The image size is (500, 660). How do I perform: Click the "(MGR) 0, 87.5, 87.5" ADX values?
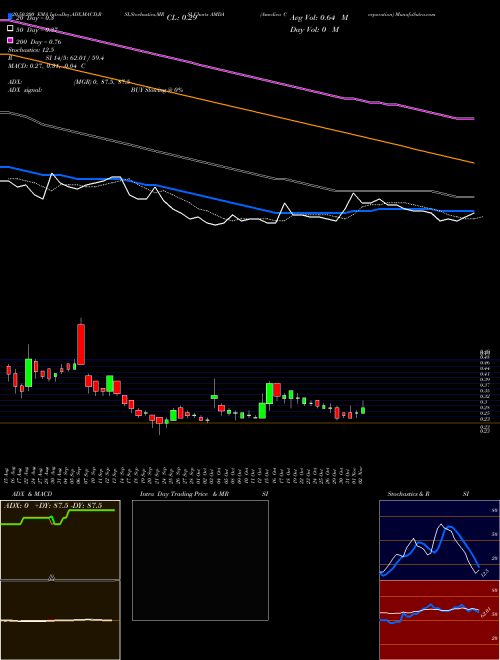click(102, 82)
